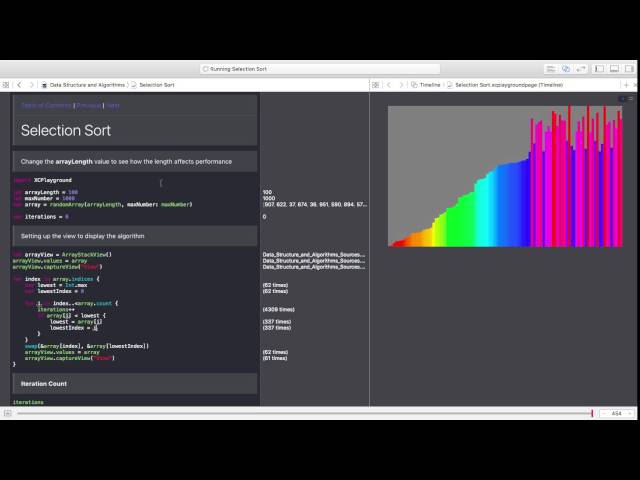Click the iterations++ statement
Viewport: 640px width, 480px height.
(56, 309)
